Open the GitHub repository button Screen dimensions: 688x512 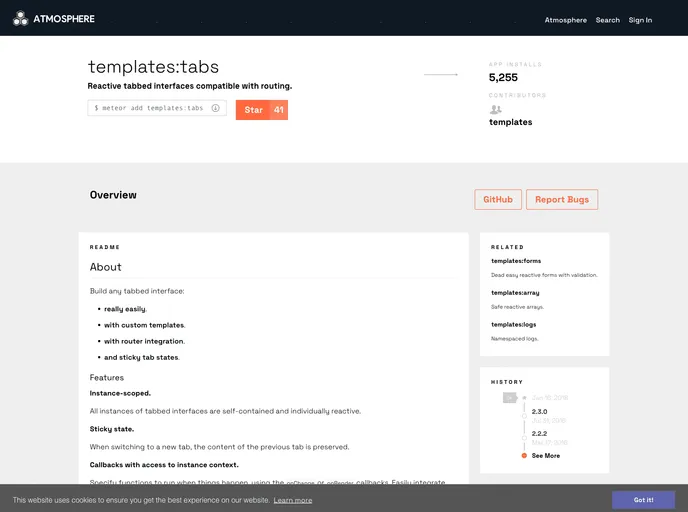pyautogui.click(x=497, y=200)
